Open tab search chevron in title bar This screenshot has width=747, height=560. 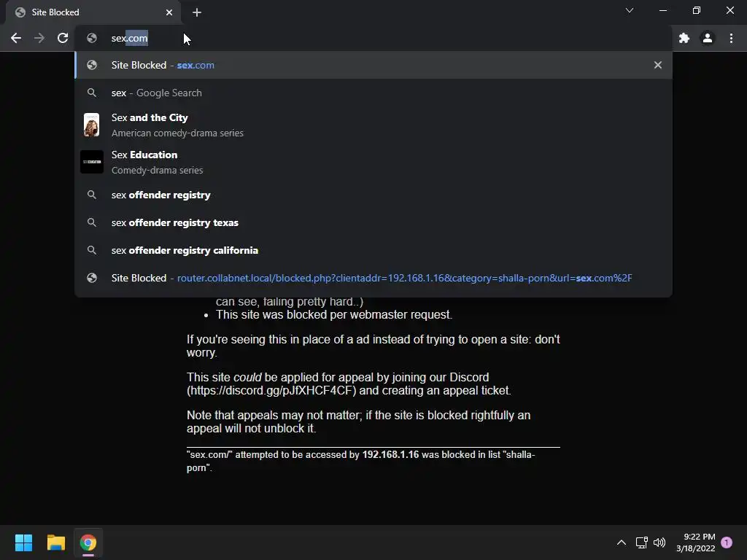(630, 10)
